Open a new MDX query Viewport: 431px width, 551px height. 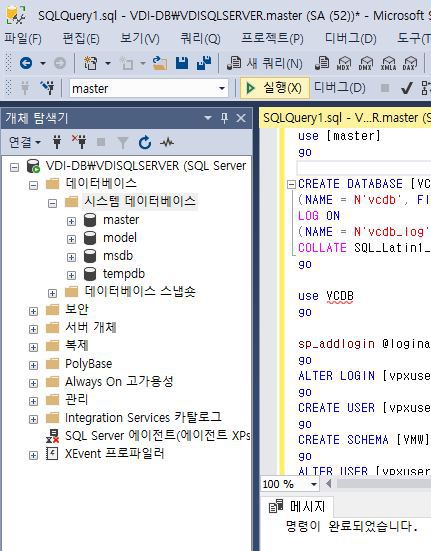344,63
